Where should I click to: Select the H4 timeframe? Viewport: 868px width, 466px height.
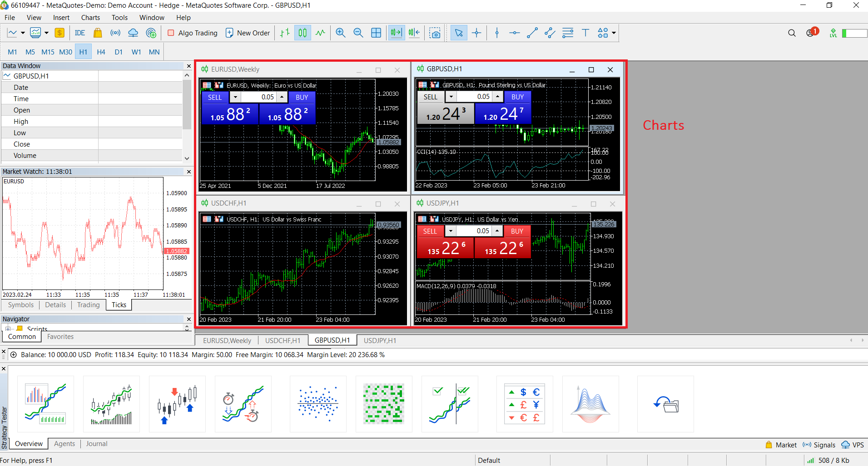101,52
